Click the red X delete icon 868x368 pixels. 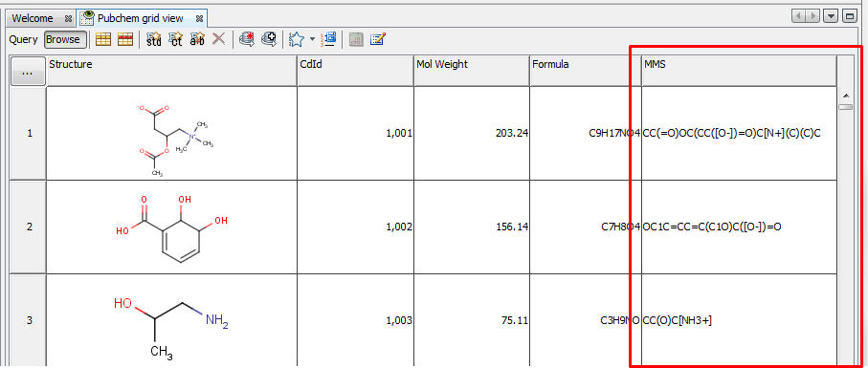pyautogui.click(x=218, y=38)
